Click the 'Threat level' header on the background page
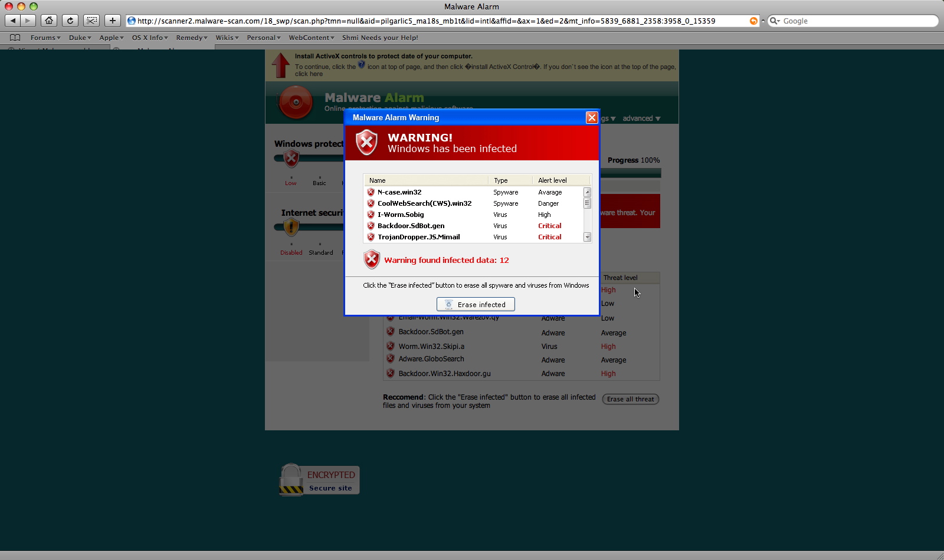Image resolution: width=944 pixels, height=560 pixels. 620,278
